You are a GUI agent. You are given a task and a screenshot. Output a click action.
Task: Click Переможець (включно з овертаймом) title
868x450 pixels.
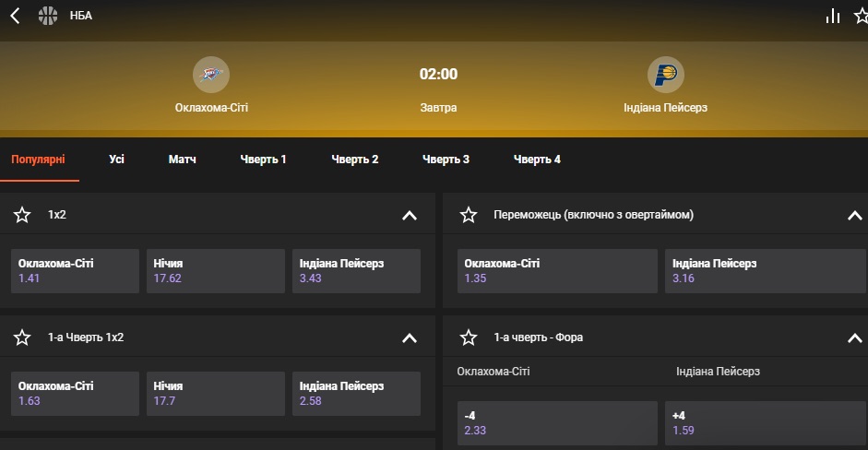593,215
